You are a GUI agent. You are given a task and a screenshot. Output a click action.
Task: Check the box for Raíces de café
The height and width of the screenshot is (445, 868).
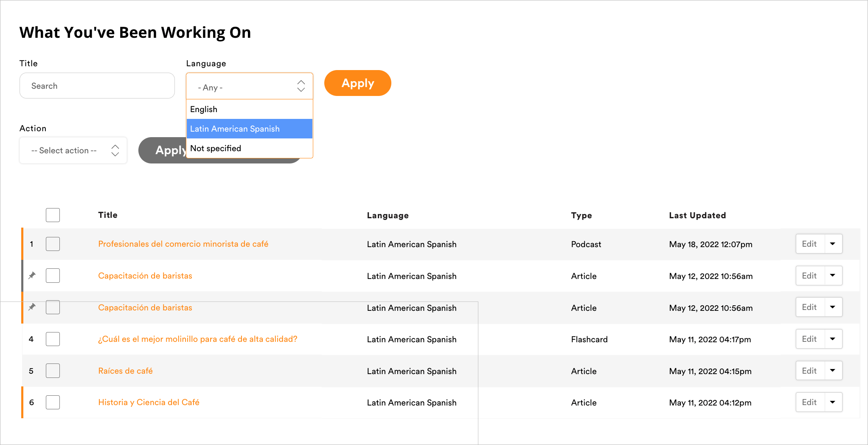(53, 371)
